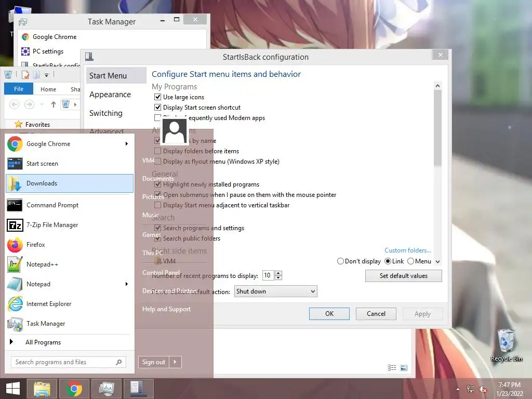This screenshot has height=399, width=532.
Task: Toggle Highlight newly installed programs
Action: [157, 184]
